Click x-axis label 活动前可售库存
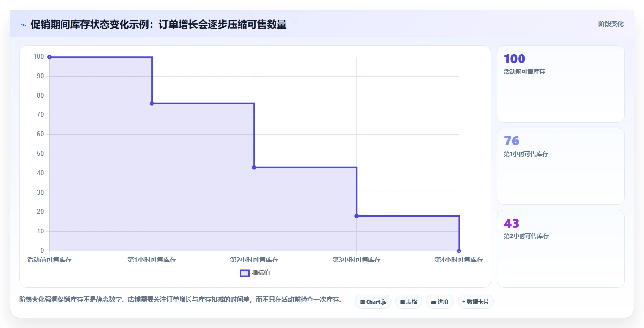 49,260
